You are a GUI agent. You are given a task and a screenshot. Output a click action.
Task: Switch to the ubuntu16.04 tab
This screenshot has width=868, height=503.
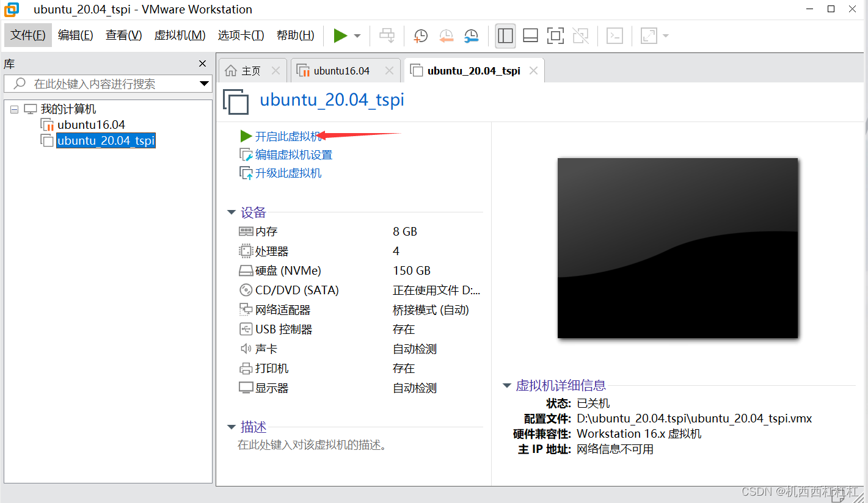(x=342, y=70)
